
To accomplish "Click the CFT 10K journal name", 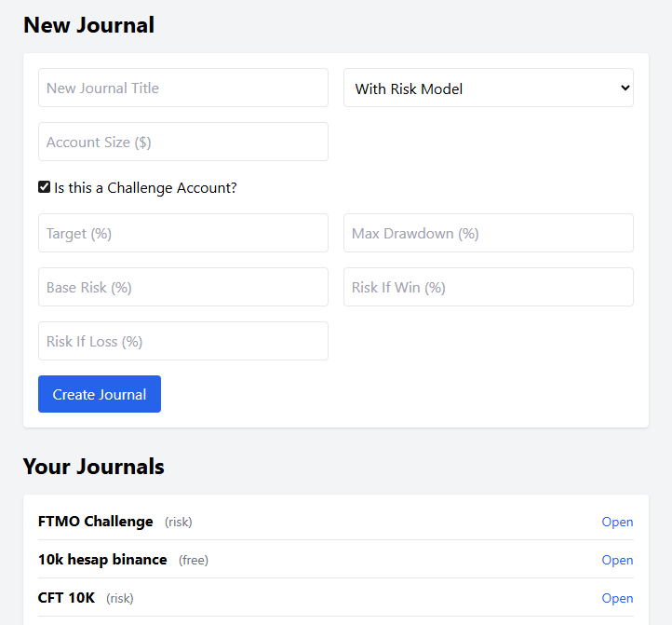I will 66,598.
